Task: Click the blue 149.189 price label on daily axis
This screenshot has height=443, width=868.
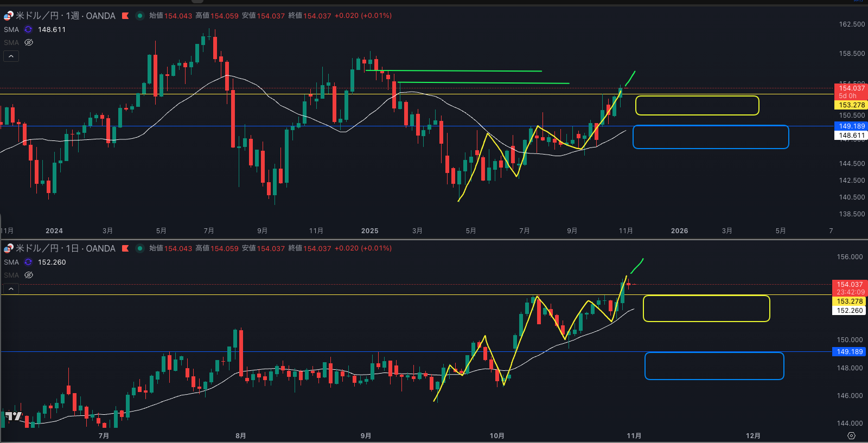Action: click(x=849, y=352)
